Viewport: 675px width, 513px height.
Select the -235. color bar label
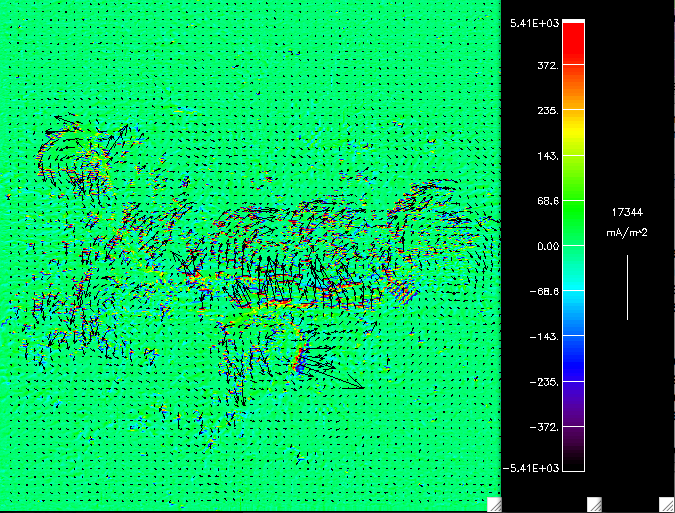(x=545, y=382)
